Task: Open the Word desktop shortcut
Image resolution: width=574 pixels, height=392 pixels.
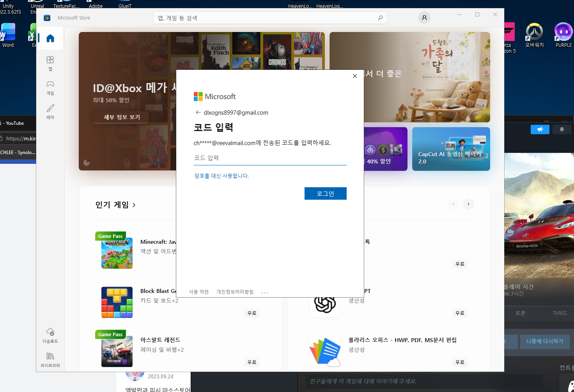Action: pyautogui.click(x=8, y=35)
